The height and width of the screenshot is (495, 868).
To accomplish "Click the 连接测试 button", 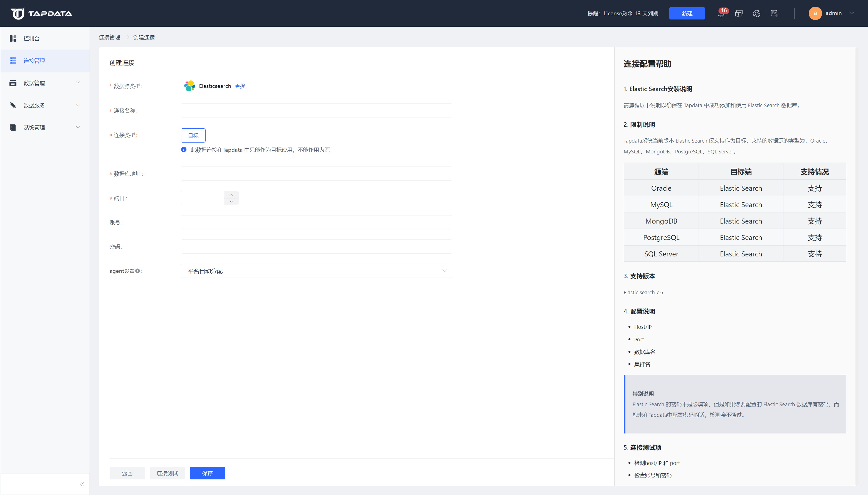I will pos(167,473).
